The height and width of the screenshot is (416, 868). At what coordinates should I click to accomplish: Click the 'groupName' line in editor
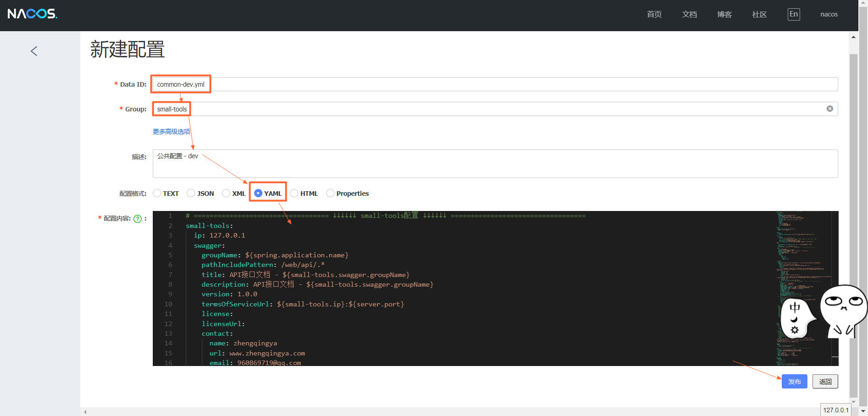275,255
